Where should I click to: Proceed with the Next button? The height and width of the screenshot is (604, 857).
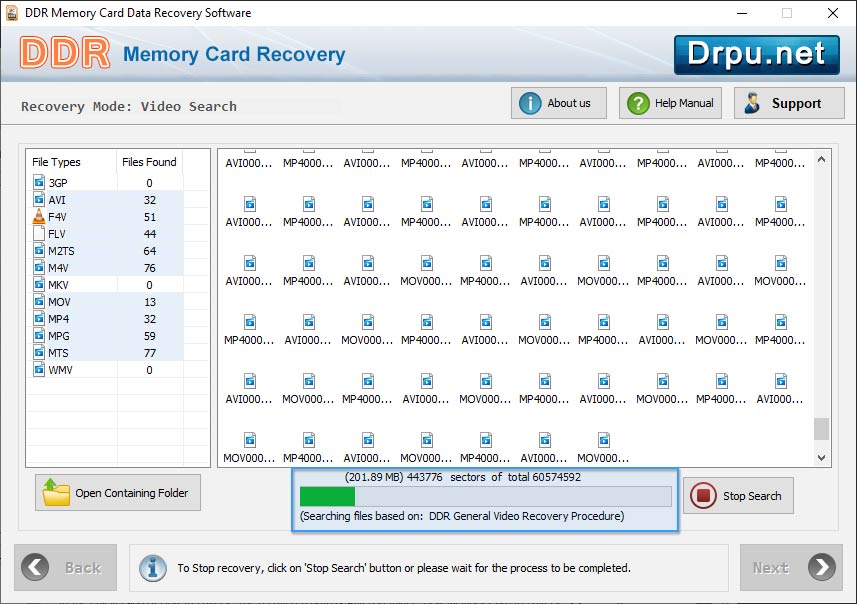pos(791,567)
